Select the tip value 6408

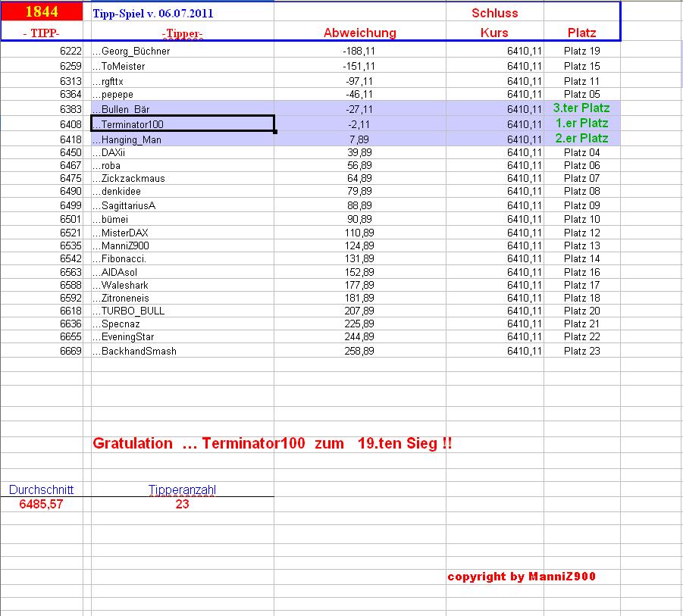click(x=70, y=124)
